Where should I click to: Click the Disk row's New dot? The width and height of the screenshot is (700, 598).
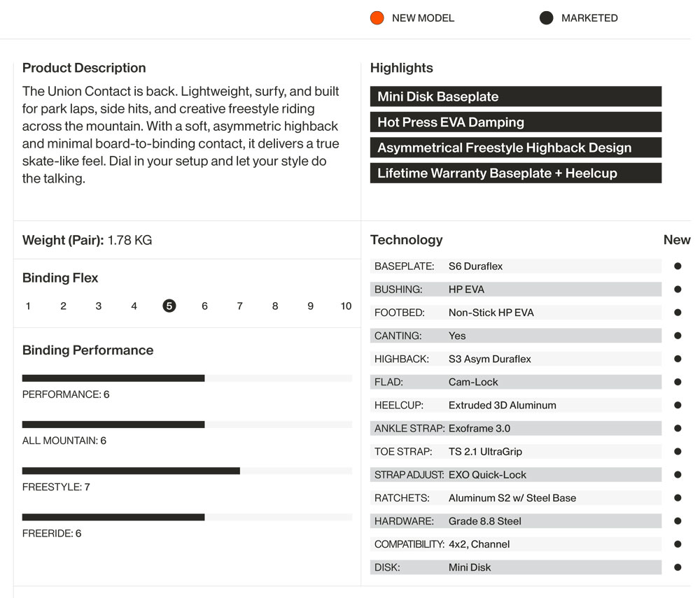point(678,567)
